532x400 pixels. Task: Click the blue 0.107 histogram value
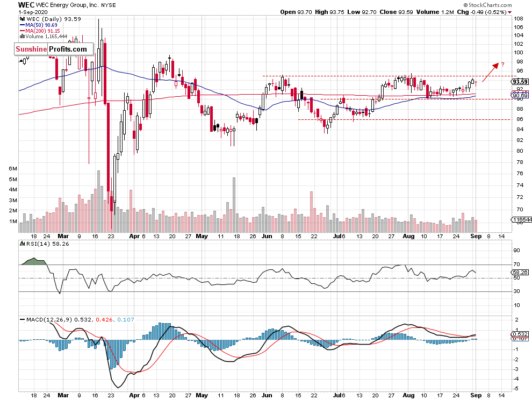point(126,319)
